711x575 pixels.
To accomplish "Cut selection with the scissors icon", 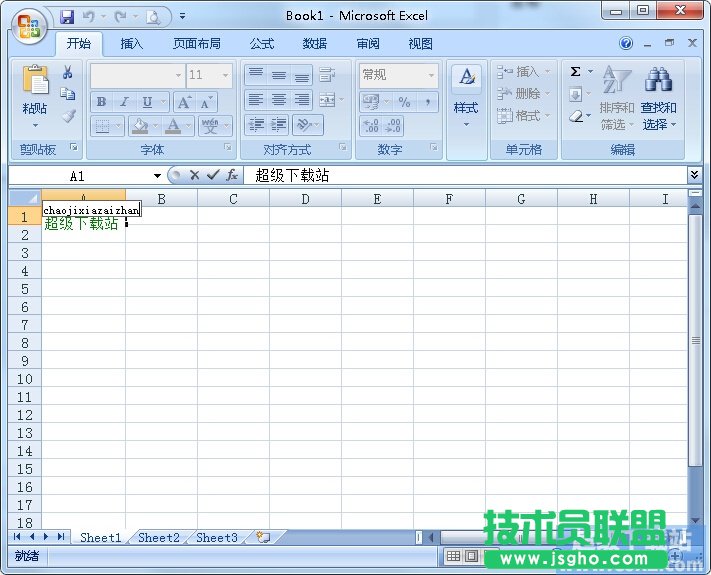I will [68, 73].
